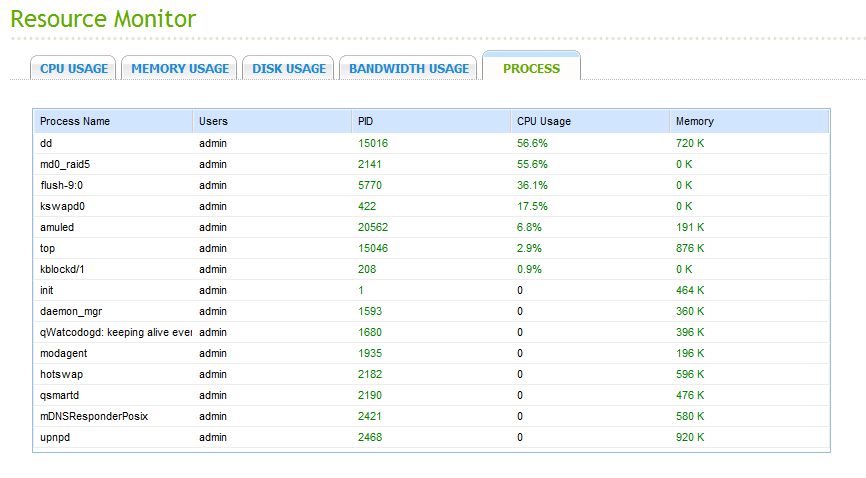866x478 pixels.
Task: Click the amuled process name
Action: [57, 227]
